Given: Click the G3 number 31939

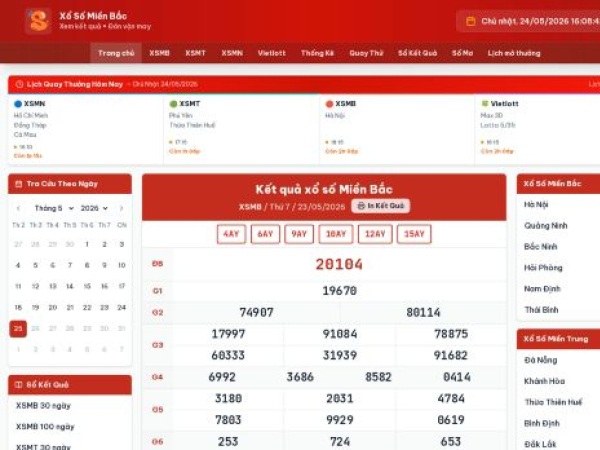Looking at the screenshot, I should click(339, 355).
